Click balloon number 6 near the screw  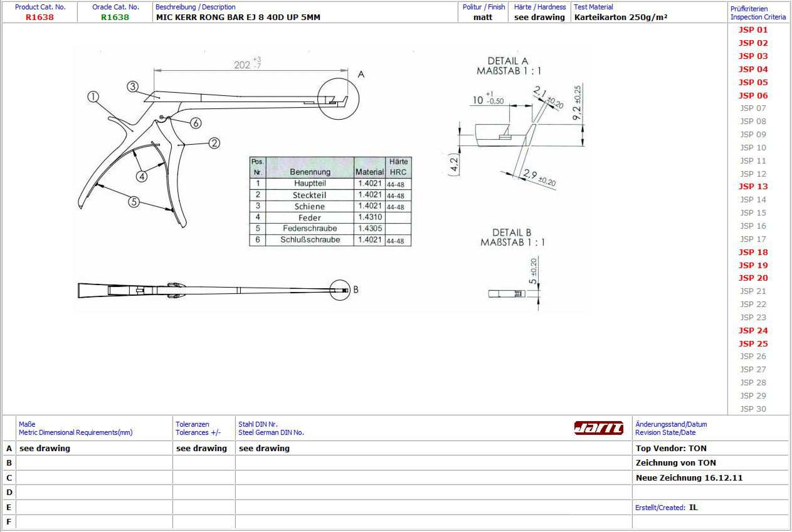click(x=196, y=123)
